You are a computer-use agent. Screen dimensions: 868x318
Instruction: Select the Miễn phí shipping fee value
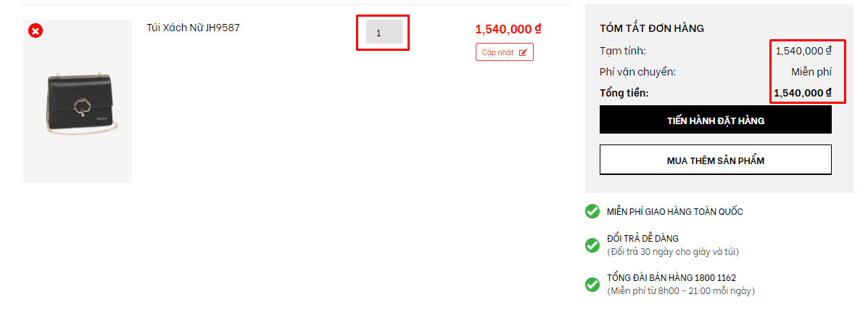click(x=811, y=72)
